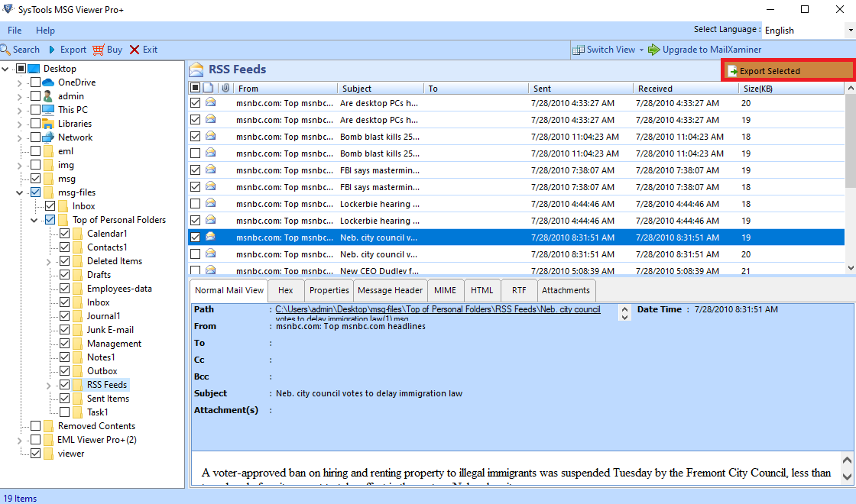The width and height of the screenshot is (856, 504).
Task: Uncheck the RSS Feeds folder checkbox
Action: 64,385
